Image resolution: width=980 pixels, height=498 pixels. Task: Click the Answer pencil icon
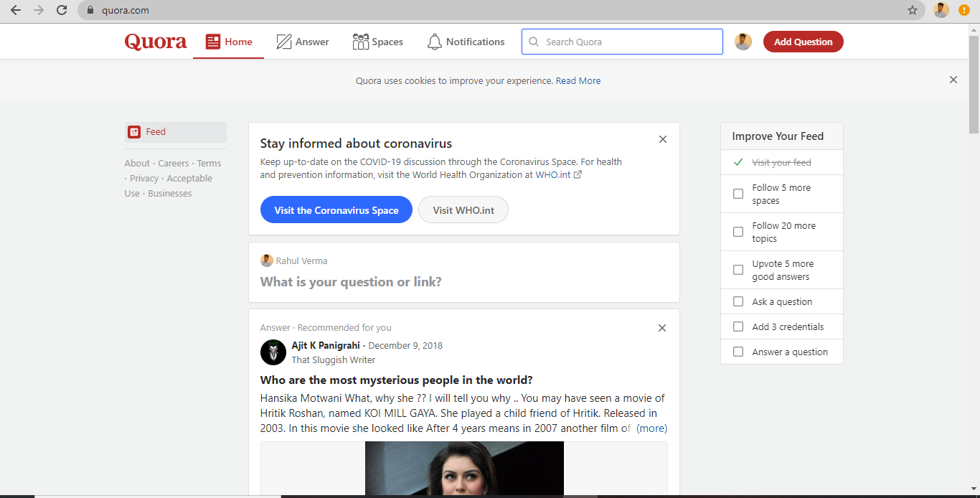tap(284, 42)
